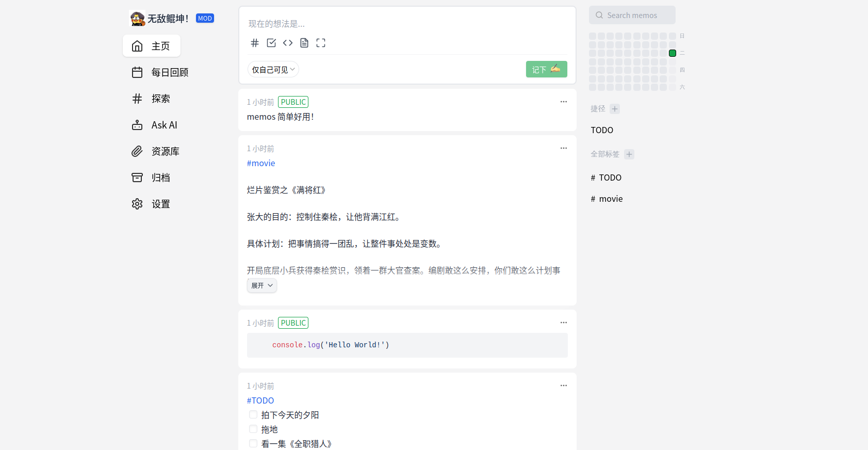This screenshot has width=868, height=450.
Task: Open the 探索 hash icon
Action: 137,99
